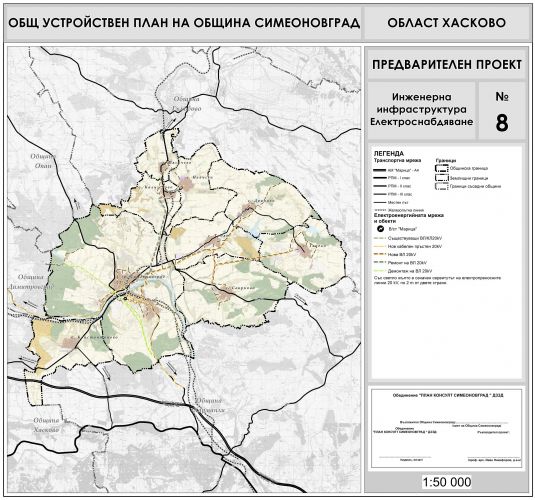Image resolution: width=535 pixels, height=500 pixels.
Task: Click the substation marker on the map
Action: coord(125,299)
